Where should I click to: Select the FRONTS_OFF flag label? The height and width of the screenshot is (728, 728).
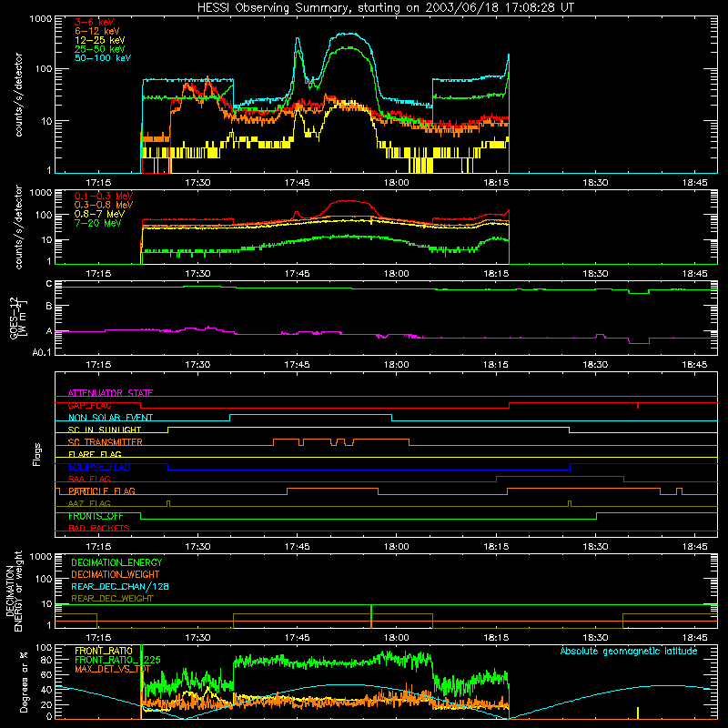click(x=96, y=516)
